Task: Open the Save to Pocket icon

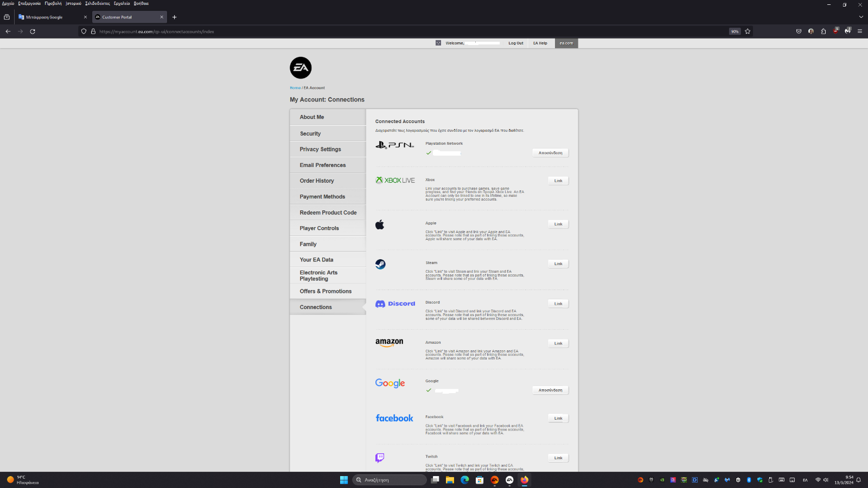Action: [799, 31]
